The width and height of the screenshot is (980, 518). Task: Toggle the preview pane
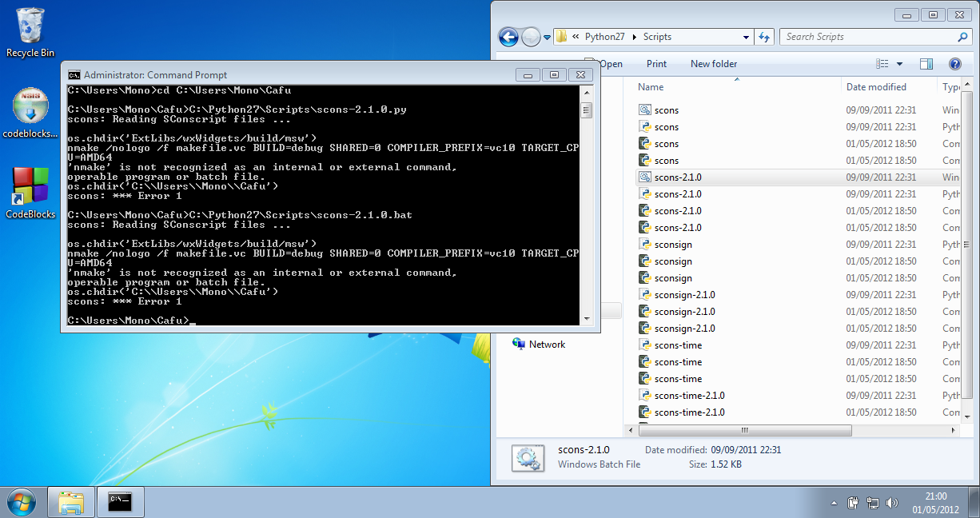click(x=926, y=64)
